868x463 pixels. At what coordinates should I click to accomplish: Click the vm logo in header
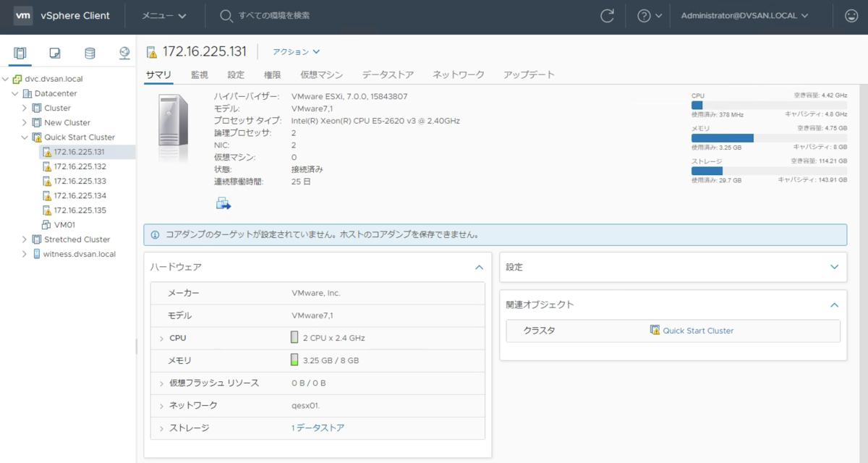(x=24, y=15)
